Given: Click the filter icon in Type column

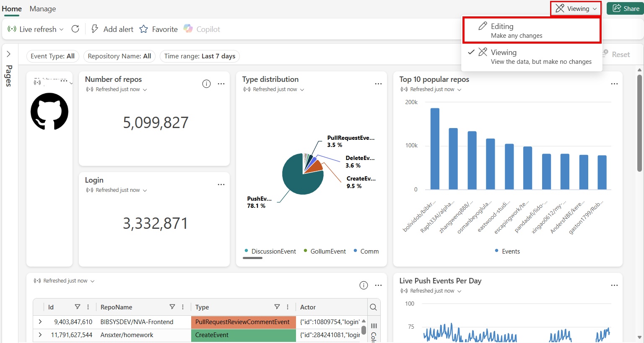Looking at the screenshot, I should click(277, 307).
